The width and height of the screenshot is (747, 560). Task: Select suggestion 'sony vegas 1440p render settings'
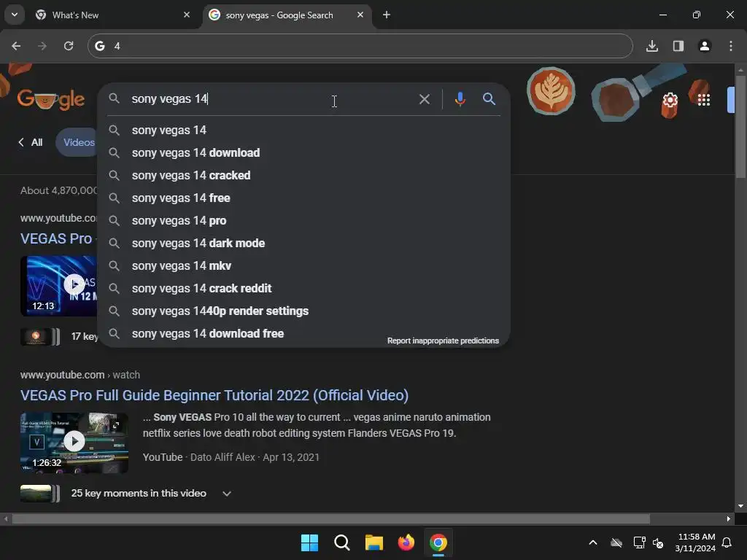(304, 311)
